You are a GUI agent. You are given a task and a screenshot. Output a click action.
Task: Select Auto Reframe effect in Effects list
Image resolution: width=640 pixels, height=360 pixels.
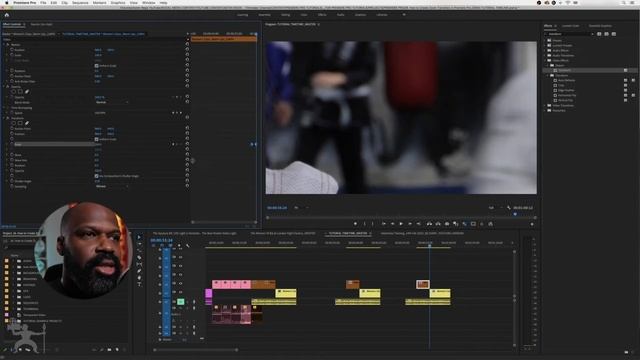(566, 80)
